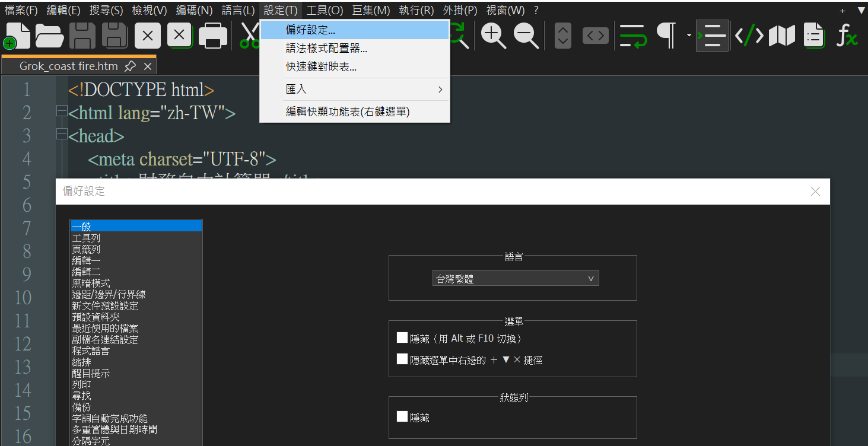This screenshot has height=446, width=868.
Task: Select 黑暗模式 in preferences list
Action: click(x=136, y=283)
